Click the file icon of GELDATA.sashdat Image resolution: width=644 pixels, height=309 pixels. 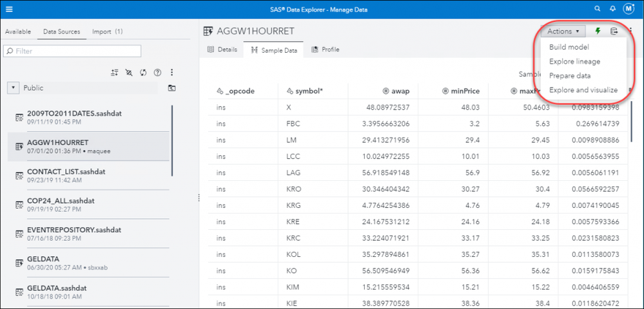[19, 292]
